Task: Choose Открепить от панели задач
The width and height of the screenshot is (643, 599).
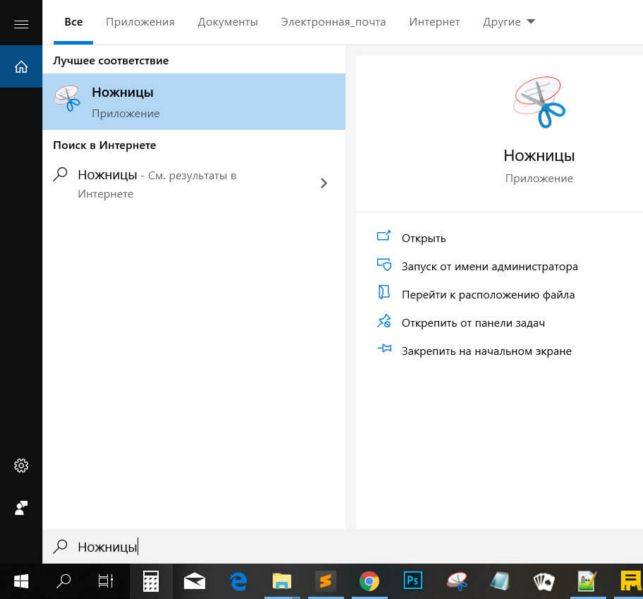Action: (473, 323)
